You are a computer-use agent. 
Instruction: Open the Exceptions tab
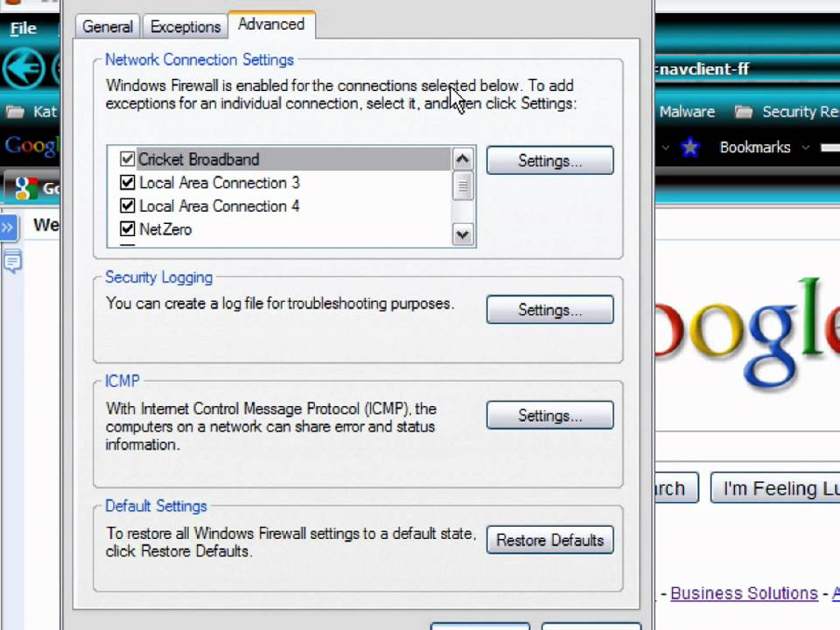[185, 26]
